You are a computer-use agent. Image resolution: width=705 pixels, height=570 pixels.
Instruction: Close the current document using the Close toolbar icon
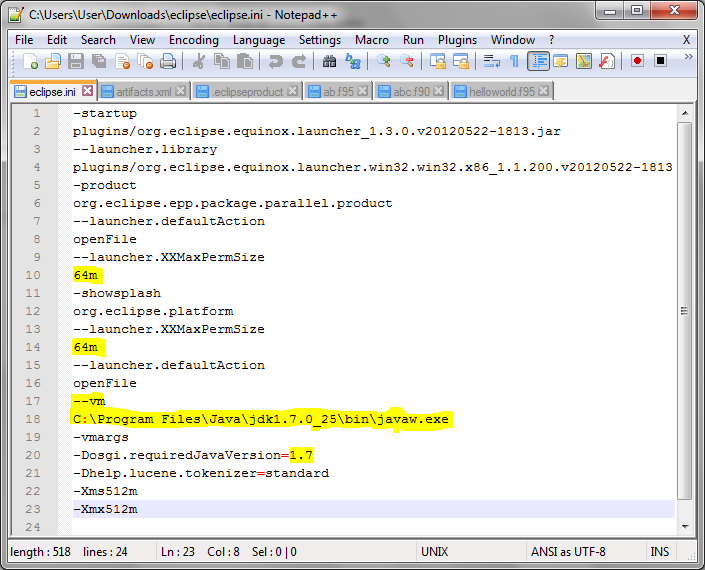coord(122,61)
